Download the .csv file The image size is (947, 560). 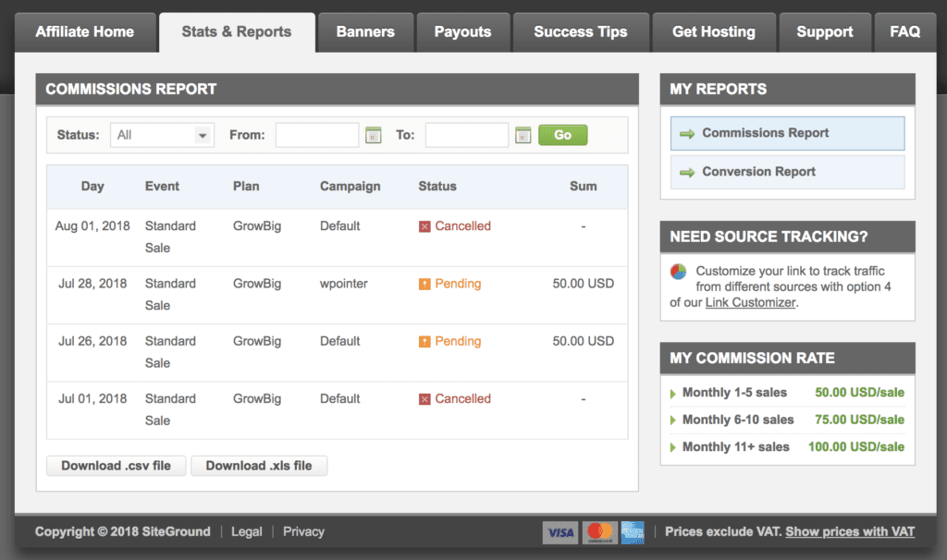click(116, 466)
